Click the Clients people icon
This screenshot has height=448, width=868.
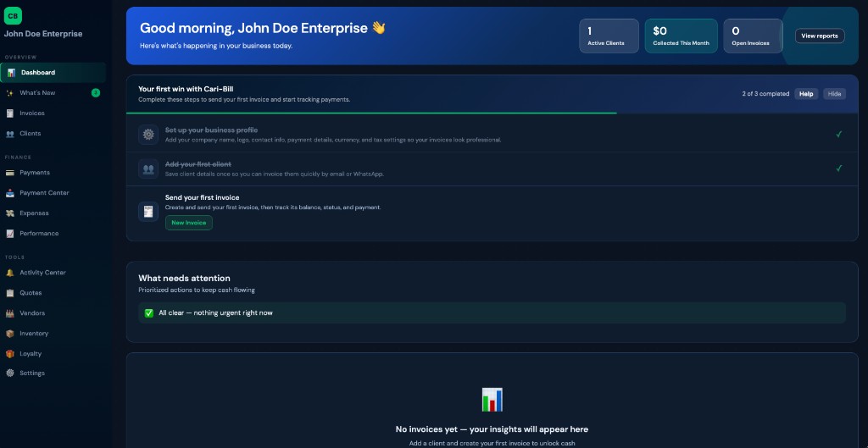10,133
